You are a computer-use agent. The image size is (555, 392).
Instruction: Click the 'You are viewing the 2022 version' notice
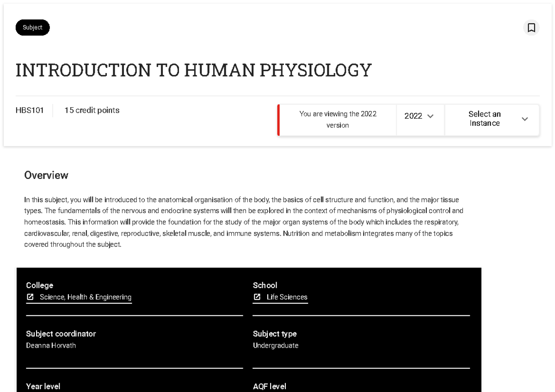(x=338, y=120)
